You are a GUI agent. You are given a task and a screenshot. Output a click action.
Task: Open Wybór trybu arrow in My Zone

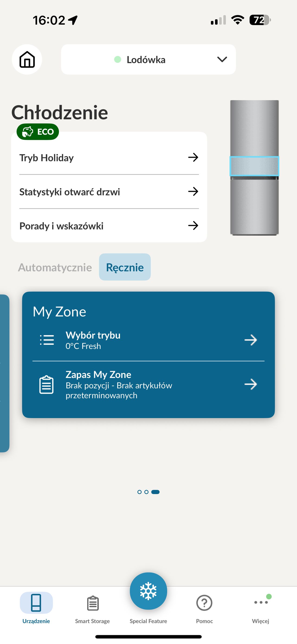click(x=251, y=340)
